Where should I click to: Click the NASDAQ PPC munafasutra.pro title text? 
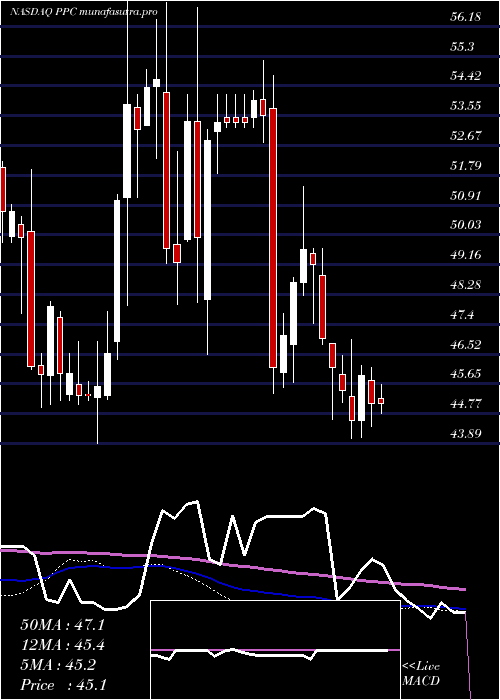(x=83, y=12)
